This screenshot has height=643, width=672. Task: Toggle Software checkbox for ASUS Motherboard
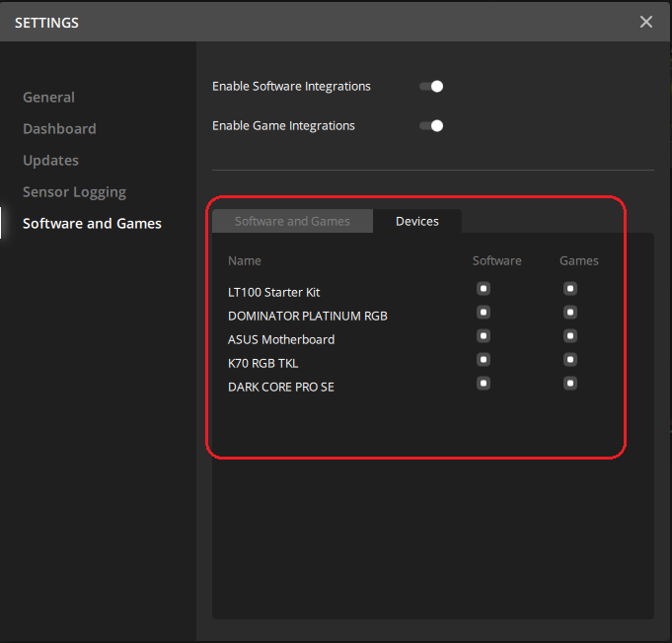coord(484,336)
